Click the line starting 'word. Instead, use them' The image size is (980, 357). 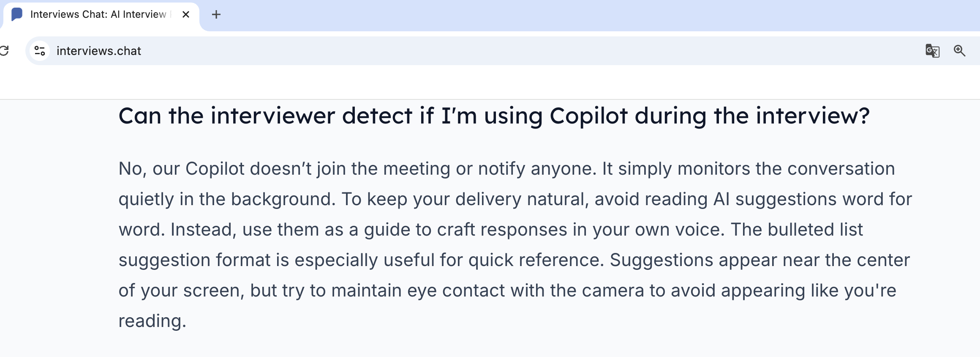[490, 230]
